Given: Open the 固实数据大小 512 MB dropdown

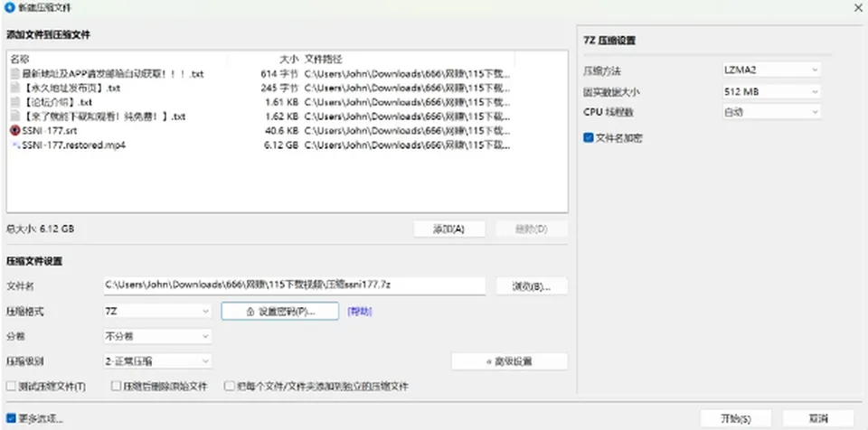Looking at the screenshot, I should [771, 91].
